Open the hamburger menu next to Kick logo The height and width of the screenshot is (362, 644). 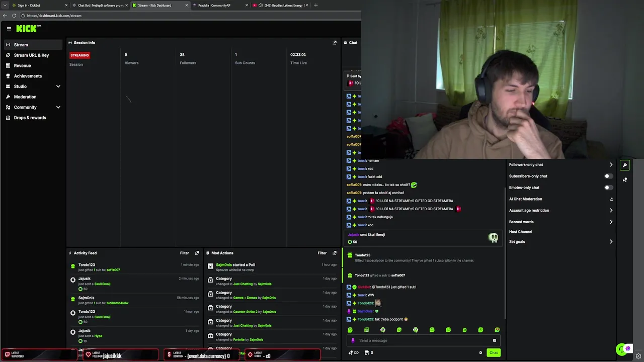(x=9, y=29)
